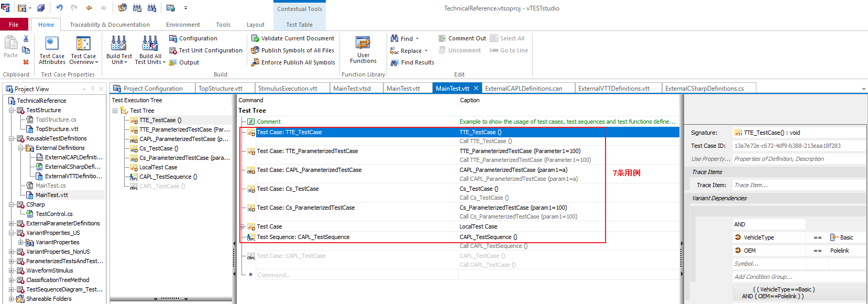
Task: Close the MainTest.vtt tab
Action: coord(476,88)
